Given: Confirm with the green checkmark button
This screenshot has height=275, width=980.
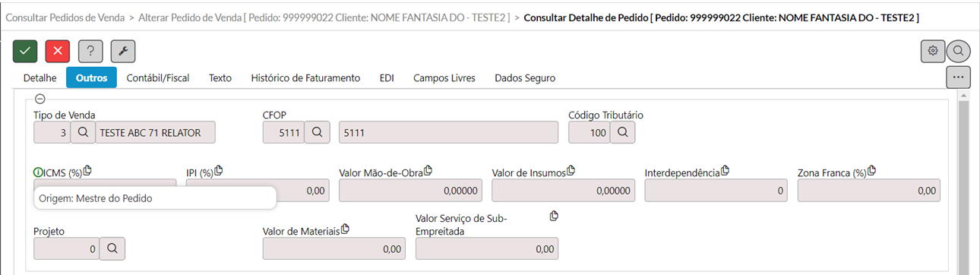Looking at the screenshot, I should tap(25, 51).
